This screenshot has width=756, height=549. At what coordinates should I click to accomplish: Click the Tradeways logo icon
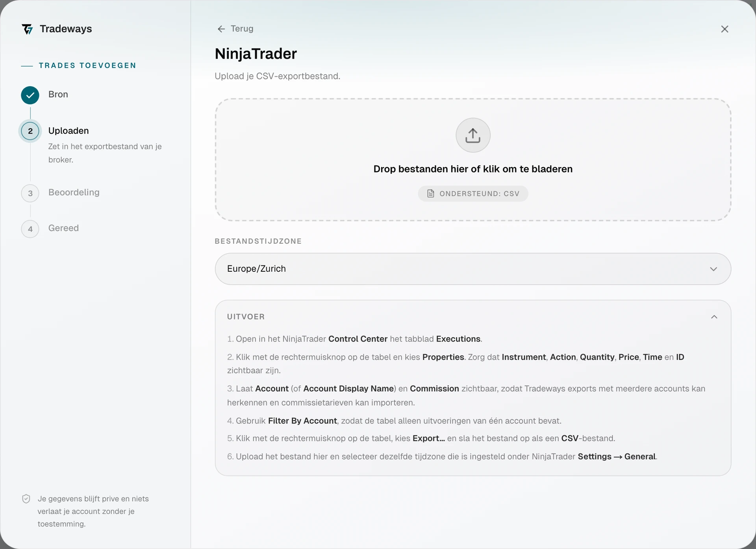point(27,29)
